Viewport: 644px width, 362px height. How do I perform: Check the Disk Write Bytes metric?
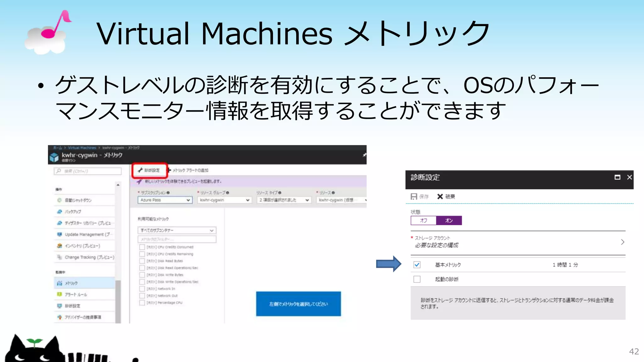pos(142,275)
